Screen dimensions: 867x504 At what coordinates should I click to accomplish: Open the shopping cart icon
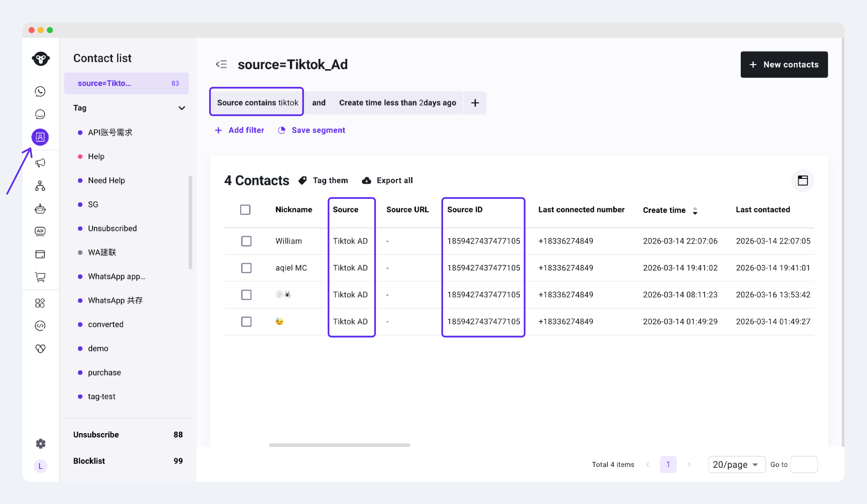click(x=40, y=277)
